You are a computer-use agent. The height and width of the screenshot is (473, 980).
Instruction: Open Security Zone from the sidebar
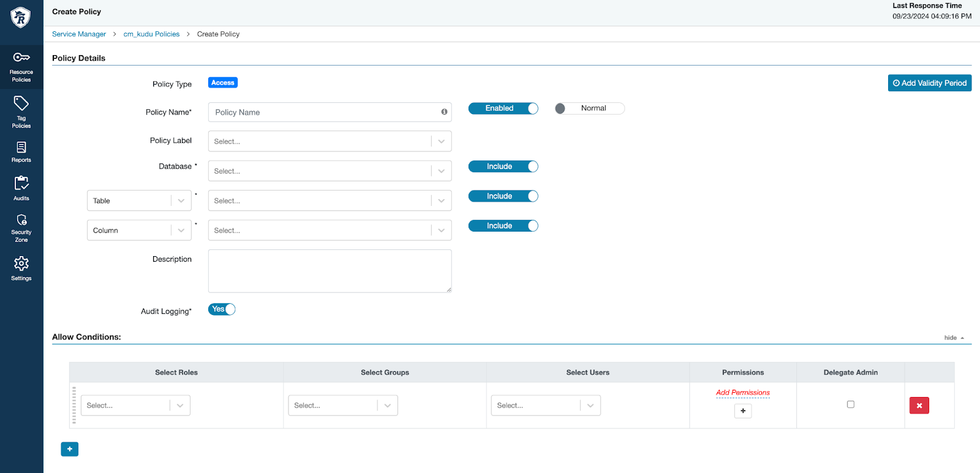(x=21, y=227)
